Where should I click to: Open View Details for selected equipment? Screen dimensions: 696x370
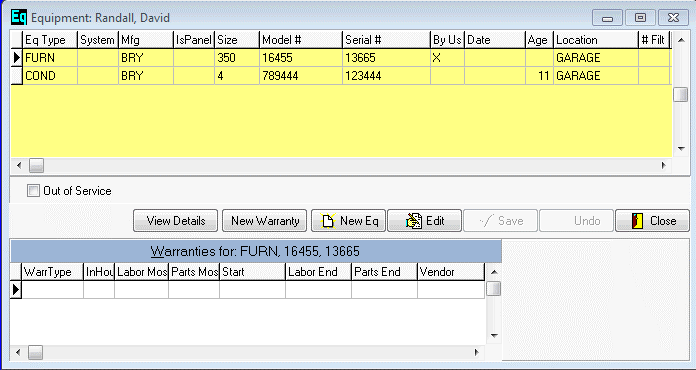(176, 220)
